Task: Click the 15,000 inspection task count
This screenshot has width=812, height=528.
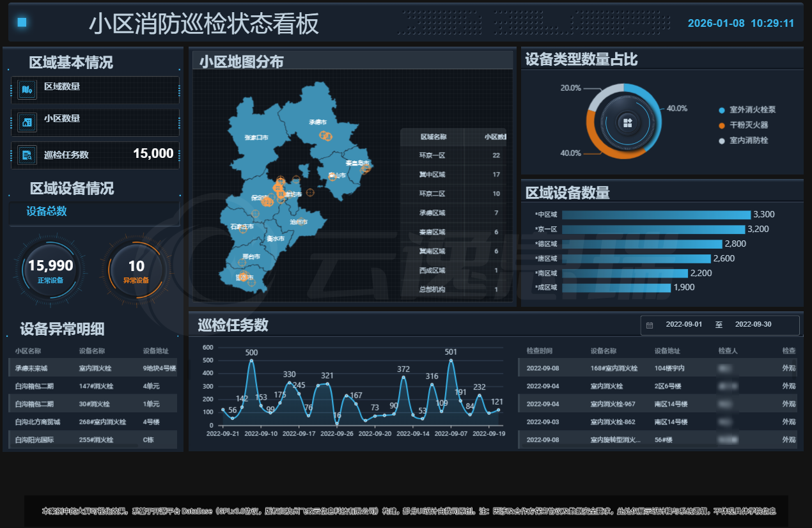Action: pos(153,153)
